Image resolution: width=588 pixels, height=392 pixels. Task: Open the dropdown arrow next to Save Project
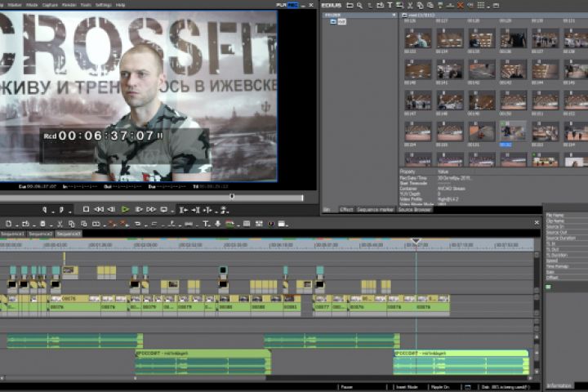(51, 225)
